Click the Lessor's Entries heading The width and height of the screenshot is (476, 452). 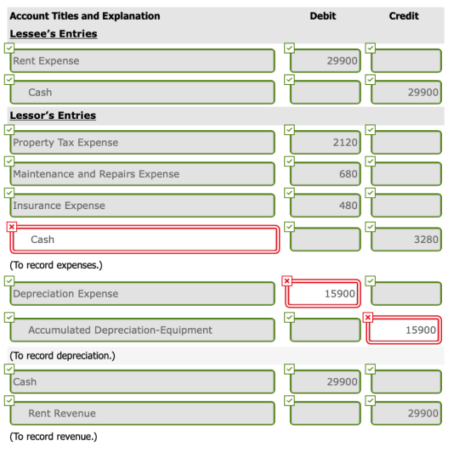(53, 116)
